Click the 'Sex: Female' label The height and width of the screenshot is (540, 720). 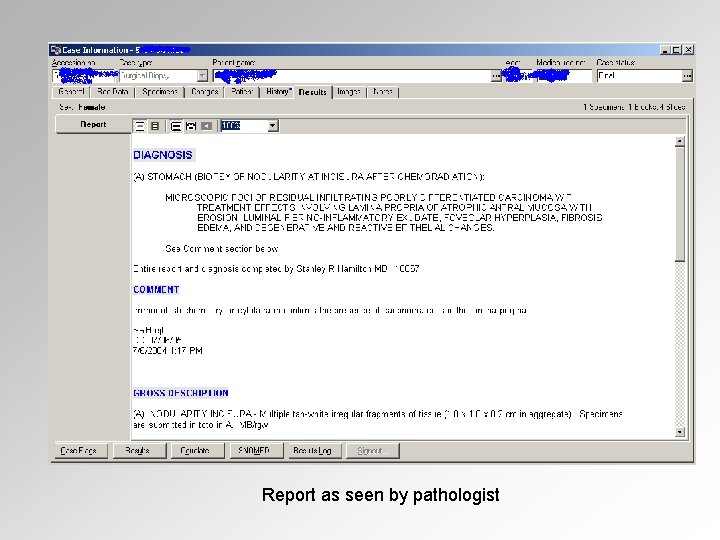coord(82,107)
